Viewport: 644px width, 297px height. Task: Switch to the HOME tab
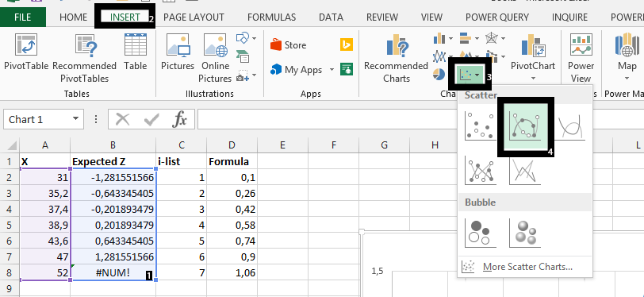(x=73, y=17)
